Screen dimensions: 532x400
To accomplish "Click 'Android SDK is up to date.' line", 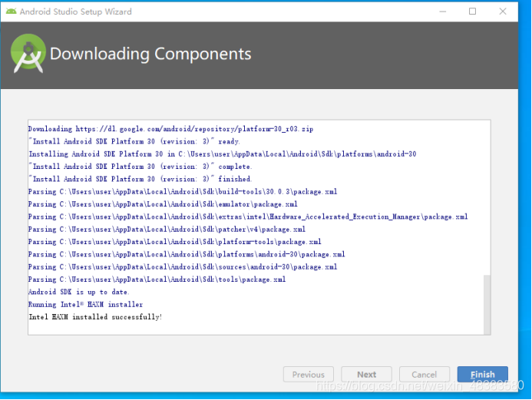I will [79, 292].
